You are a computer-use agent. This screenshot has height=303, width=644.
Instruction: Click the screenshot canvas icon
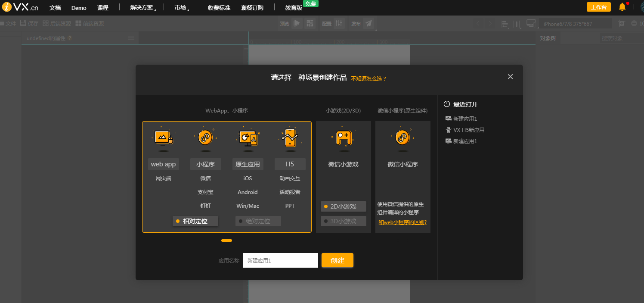click(622, 23)
